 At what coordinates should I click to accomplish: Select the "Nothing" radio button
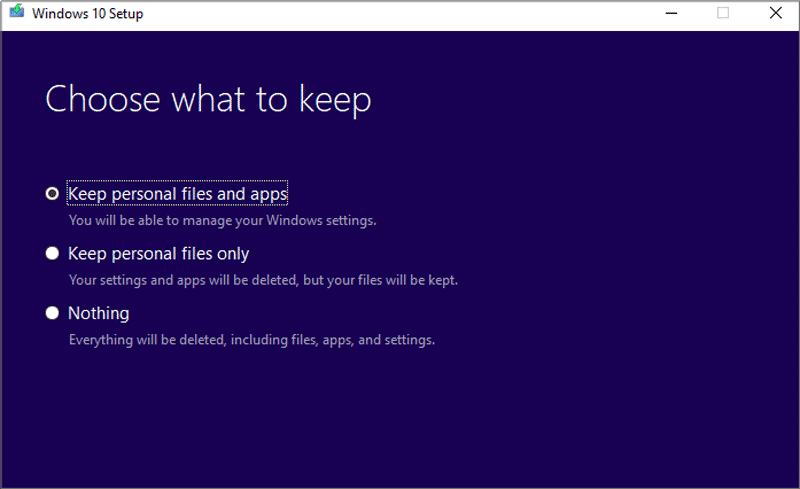52,313
